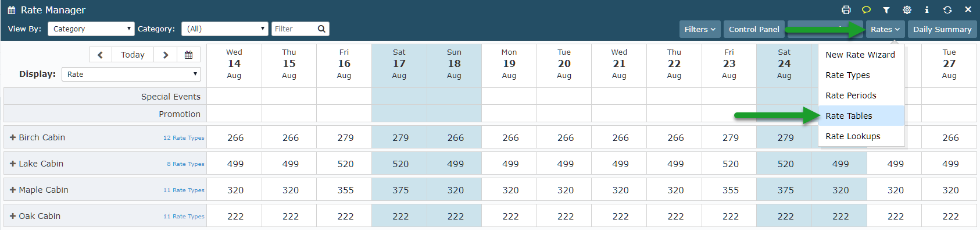The width and height of the screenshot is (980, 230).
Task: Choose New Rate Wizard menu entry
Action: click(861, 55)
